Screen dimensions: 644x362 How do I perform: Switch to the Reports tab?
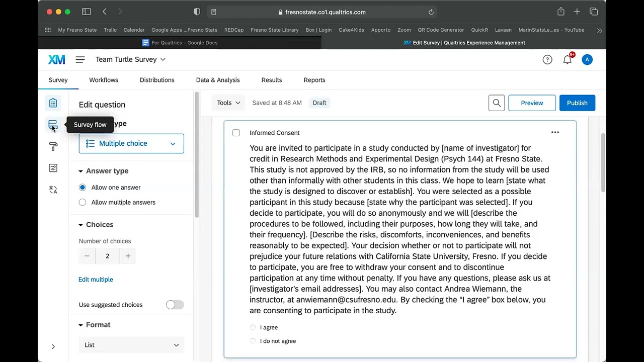pos(314,80)
